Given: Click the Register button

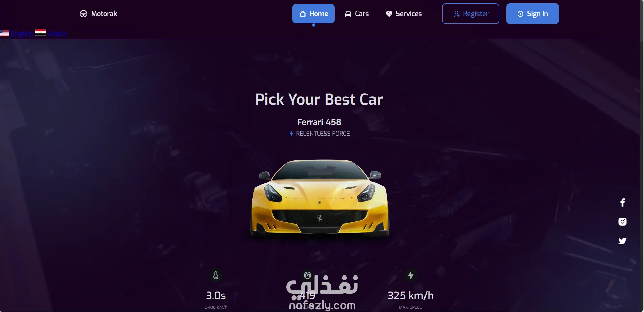Looking at the screenshot, I should (x=471, y=14).
